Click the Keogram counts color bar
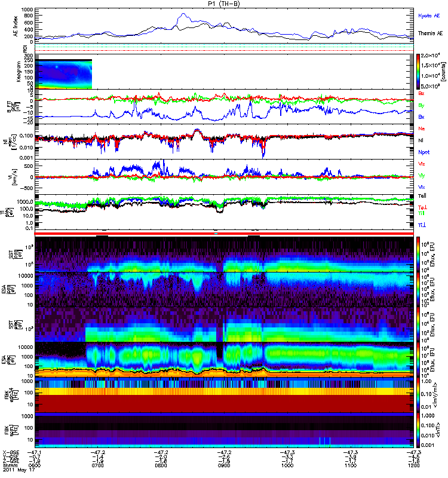This screenshot has height=478, width=448. 418,72
